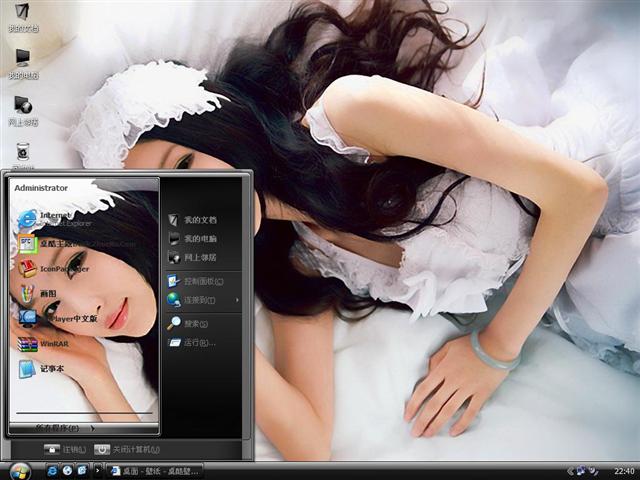The image size is (640, 480).
Task: Select the Recycle Bin desktop icon
Action: point(22,153)
